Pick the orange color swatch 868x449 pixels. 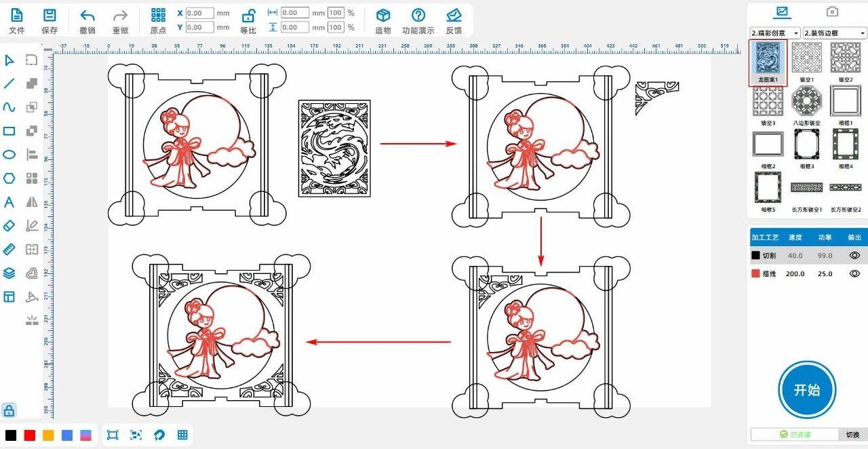point(48,435)
